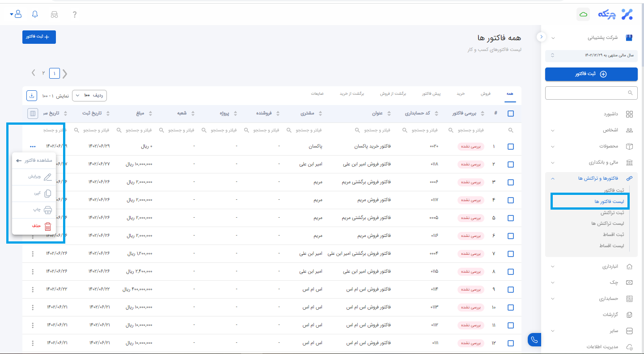The image size is (644, 354).
Task: Click the blue phone support icon
Action: point(534,340)
